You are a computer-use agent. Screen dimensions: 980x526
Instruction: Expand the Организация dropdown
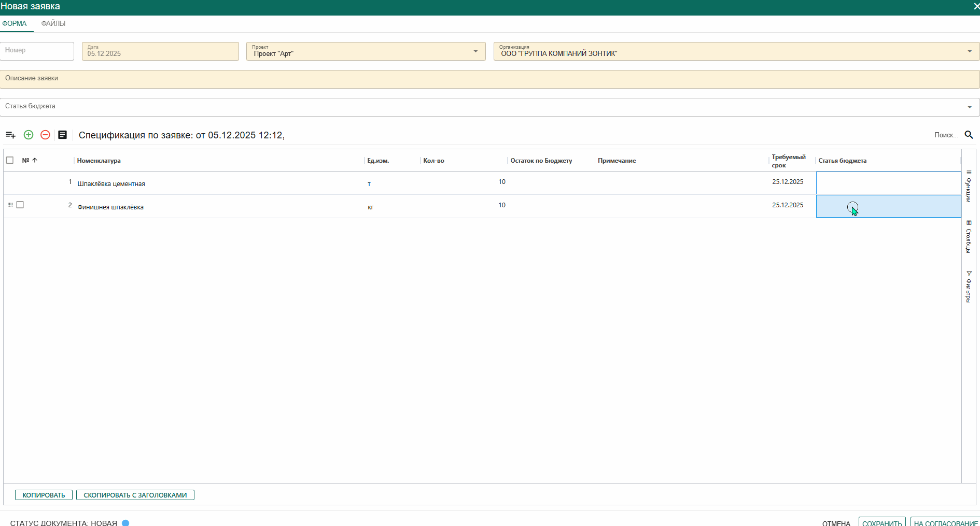click(969, 51)
